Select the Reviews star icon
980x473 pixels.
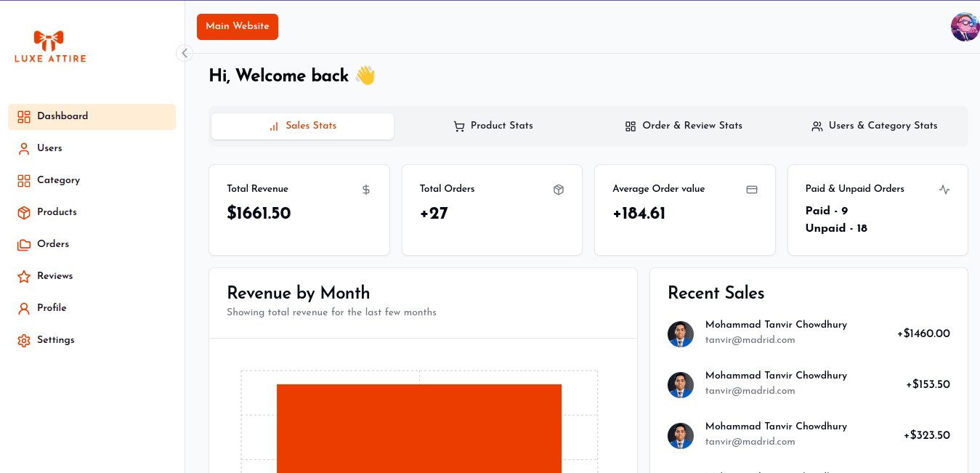(x=24, y=277)
